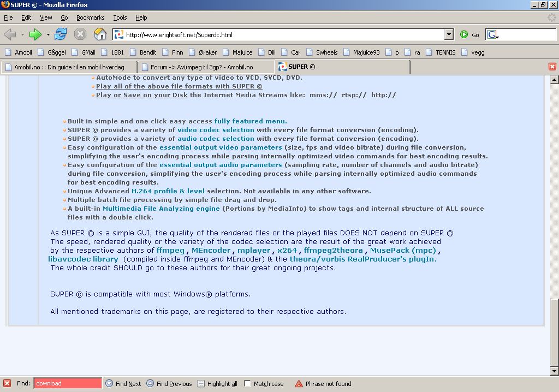Select the SUPER © tab
This screenshot has width=559, height=392.
[x=342, y=67]
